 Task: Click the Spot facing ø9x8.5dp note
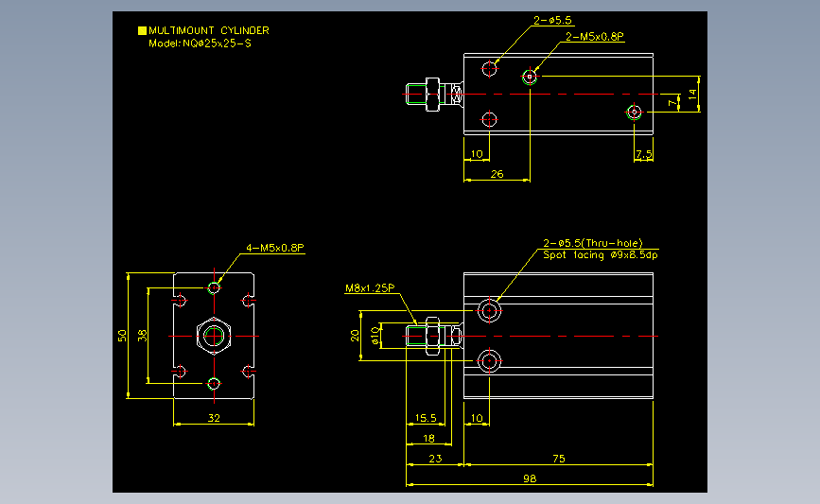[x=601, y=255]
